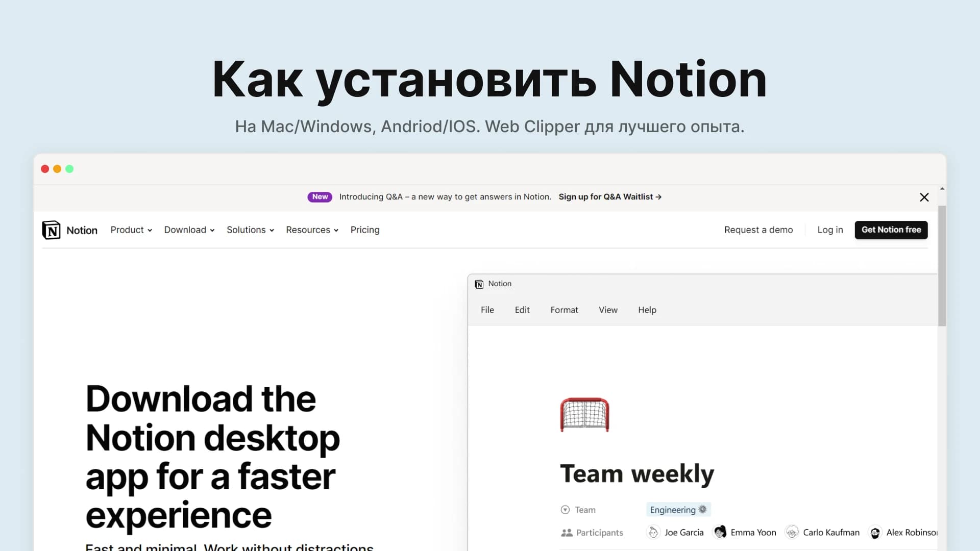Screen dimensions: 980x551
Task: Click the Team property label
Action: point(585,510)
